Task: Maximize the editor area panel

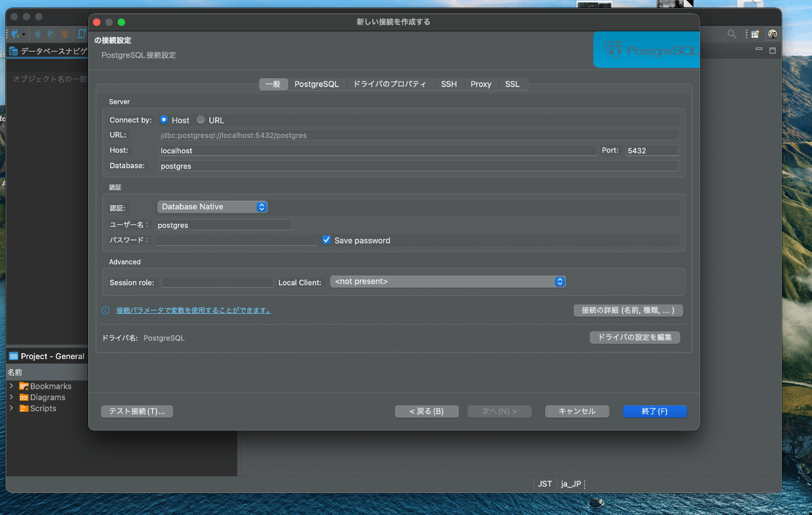Action: [772, 50]
